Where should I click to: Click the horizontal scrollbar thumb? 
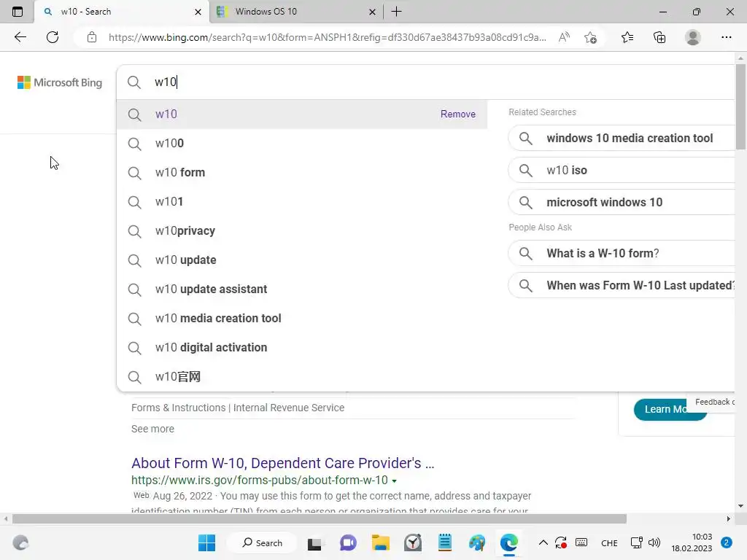[x=320, y=518]
